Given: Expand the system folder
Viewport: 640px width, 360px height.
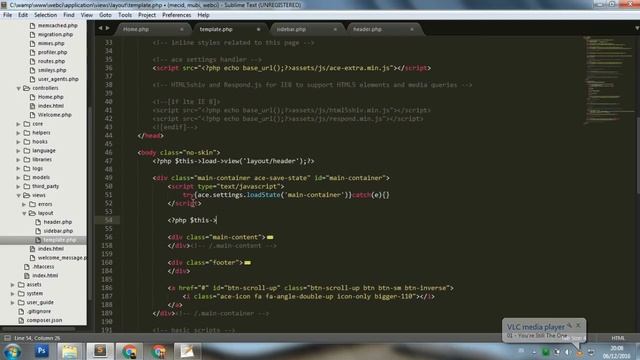Looking at the screenshot, I should pyautogui.click(x=13, y=293).
